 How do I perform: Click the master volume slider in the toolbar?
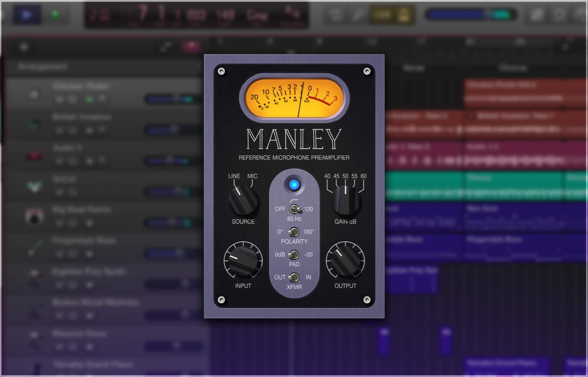click(x=471, y=14)
